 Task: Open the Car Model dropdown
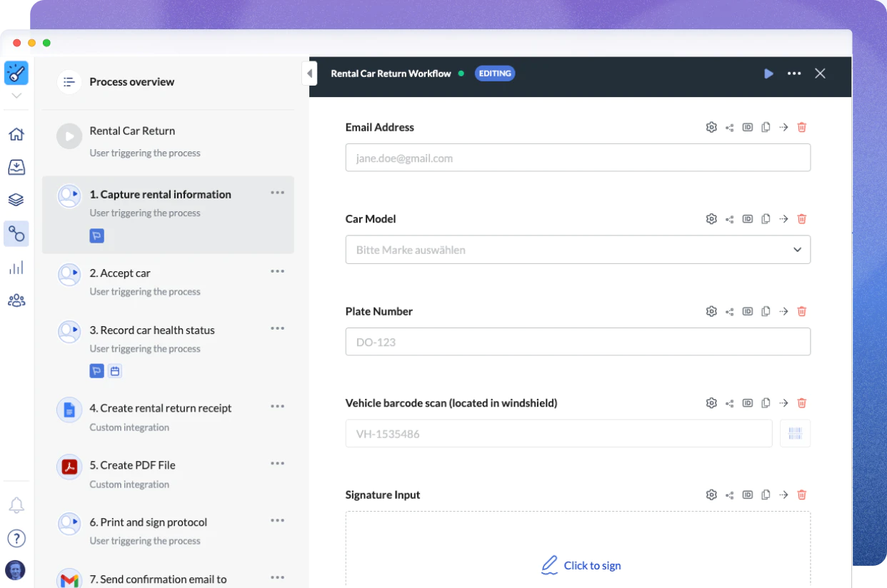796,250
